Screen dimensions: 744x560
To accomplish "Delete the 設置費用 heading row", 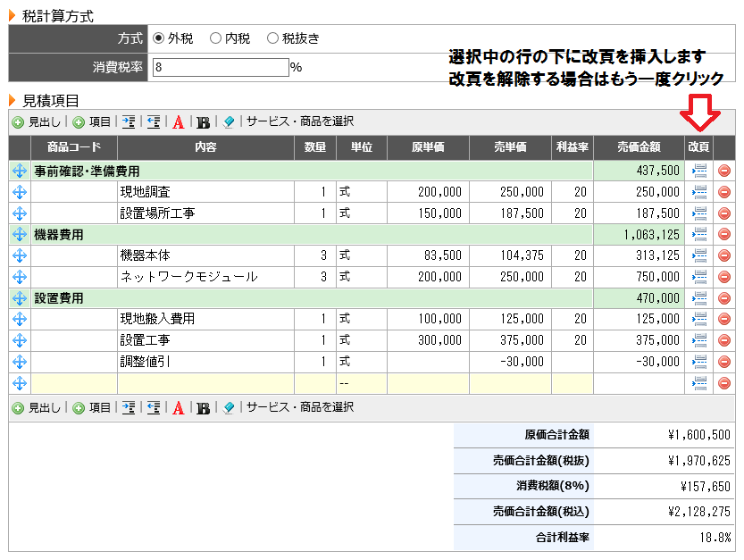I will [x=724, y=298].
